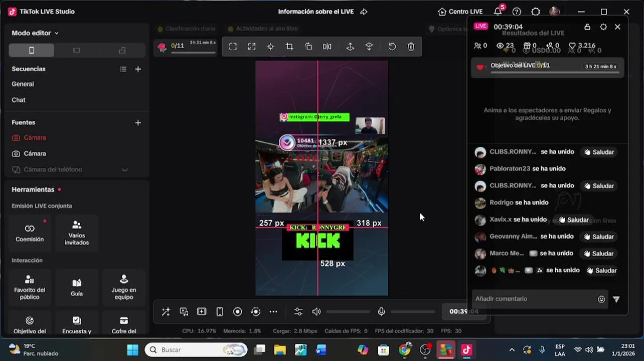The image size is (644, 361).
Task: Adjust the speaker volume slider
Action: [348, 312]
